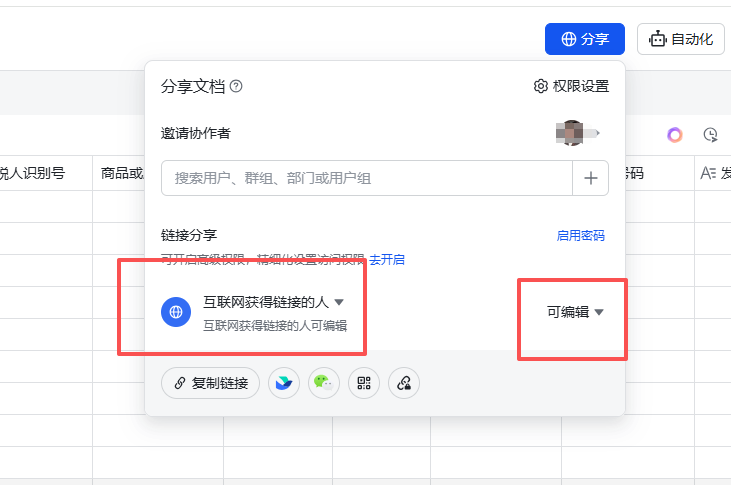Click the plus button to add collaborator
The width and height of the screenshot is (731, 485).
click(x=591, y=178)
